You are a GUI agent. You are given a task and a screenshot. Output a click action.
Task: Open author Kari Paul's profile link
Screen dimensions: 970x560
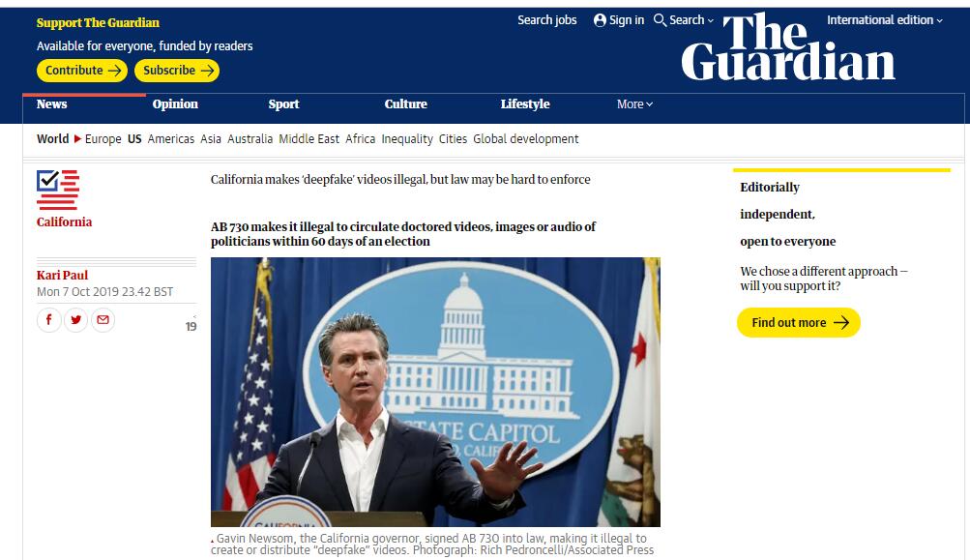tap(62, 276)
